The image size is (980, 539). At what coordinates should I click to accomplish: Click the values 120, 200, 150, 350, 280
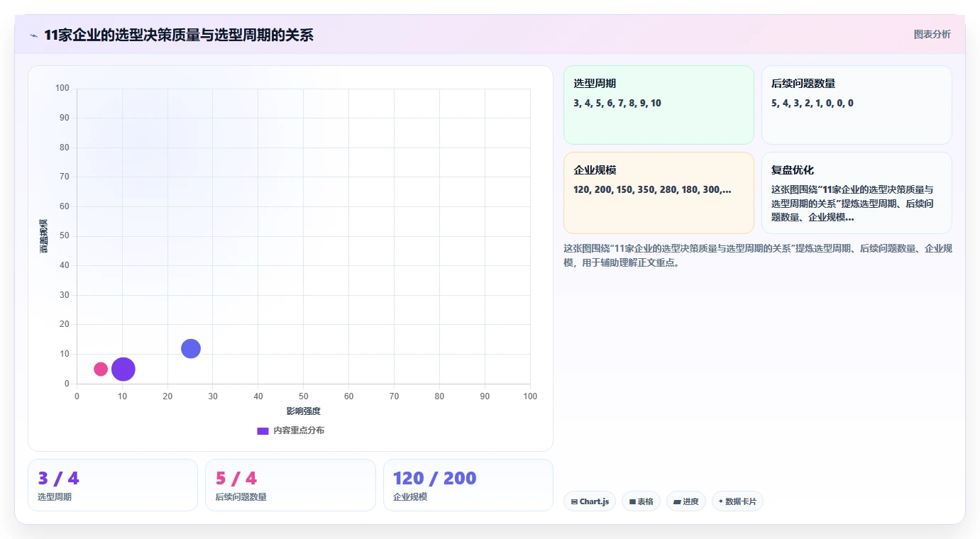click(x=652, y=189)
